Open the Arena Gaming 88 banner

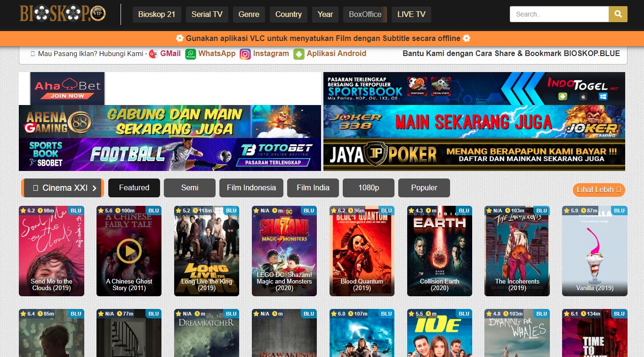pyautogui.click(x=170, y=122)
